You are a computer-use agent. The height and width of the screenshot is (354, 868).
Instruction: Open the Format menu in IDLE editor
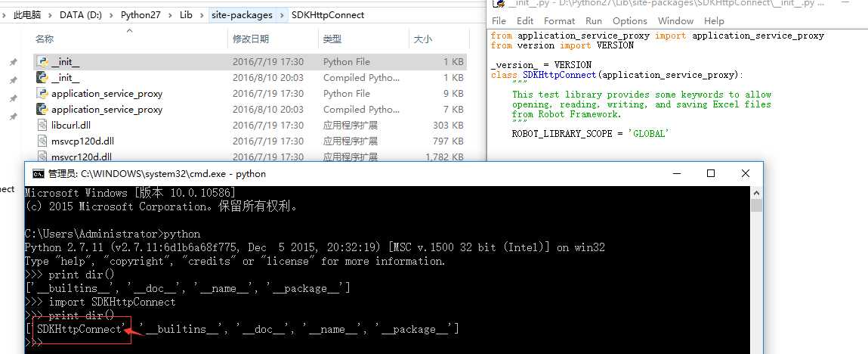[x=559, y=20]
